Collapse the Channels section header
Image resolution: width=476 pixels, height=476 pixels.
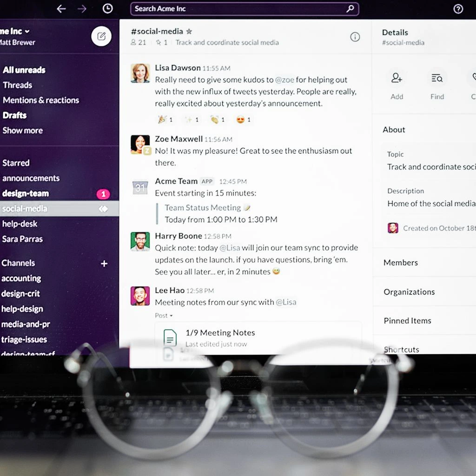coord(18,263)
